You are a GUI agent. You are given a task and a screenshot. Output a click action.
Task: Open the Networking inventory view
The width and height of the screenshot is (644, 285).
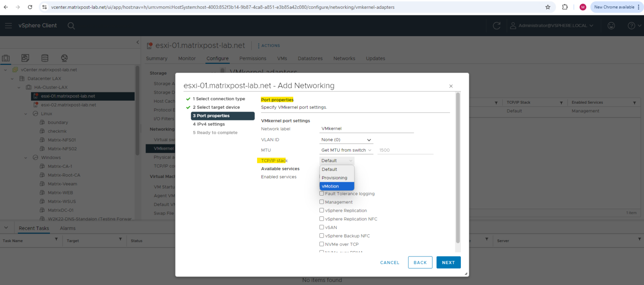[64, 58]
